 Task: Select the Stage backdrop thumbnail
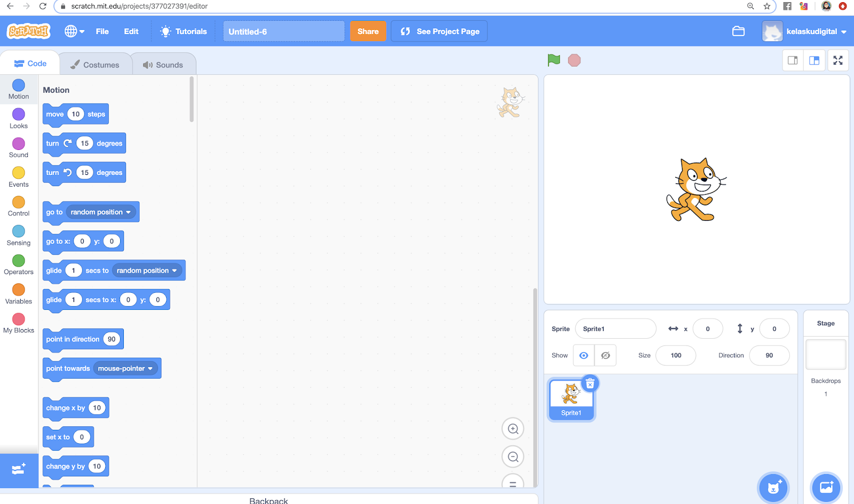click(x=826, y=355)
